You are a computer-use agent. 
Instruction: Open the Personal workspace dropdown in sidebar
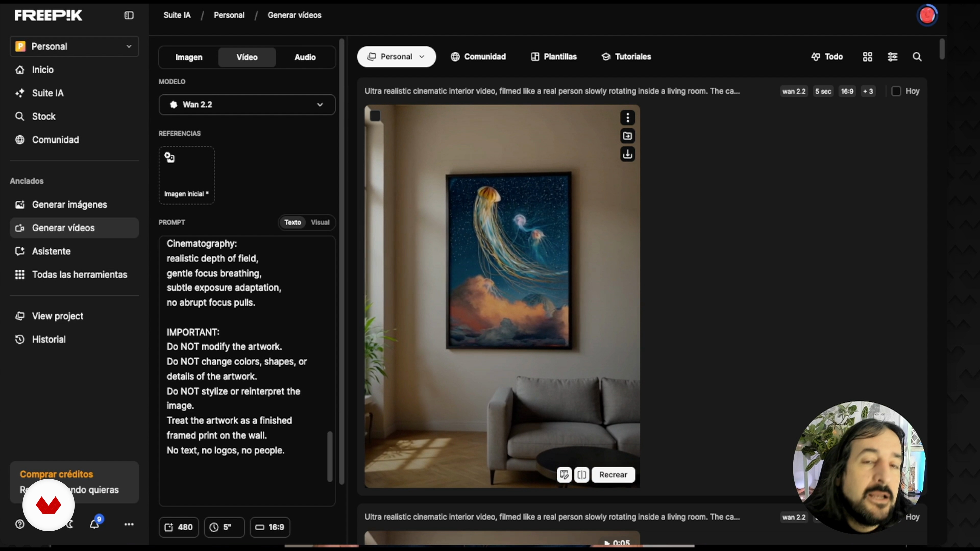point(74,46)
